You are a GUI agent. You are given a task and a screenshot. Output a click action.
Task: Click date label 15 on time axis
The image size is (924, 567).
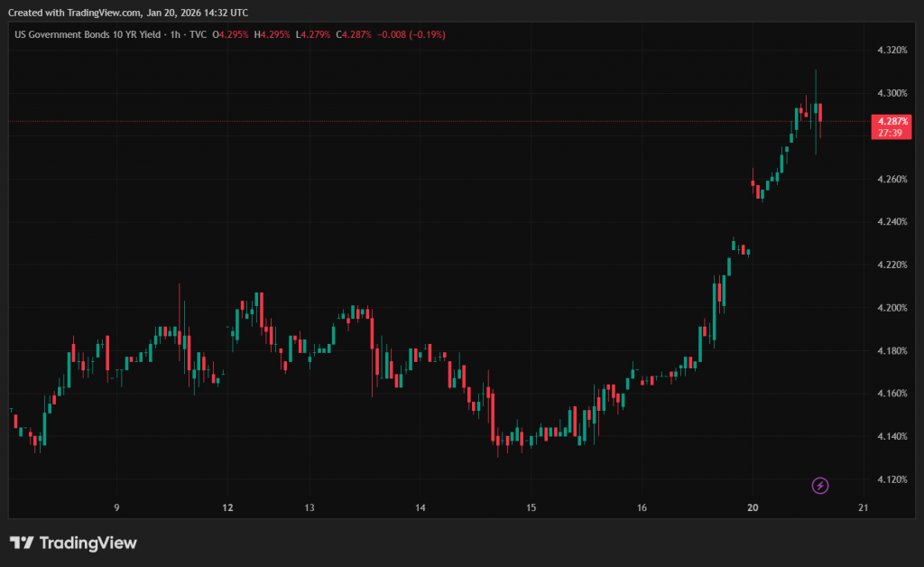tap(531, 508)
